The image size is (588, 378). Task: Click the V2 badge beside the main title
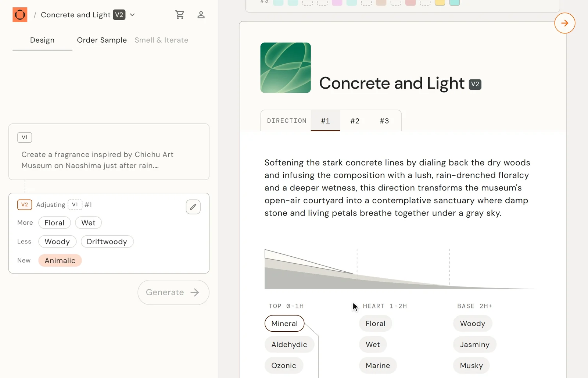475,84
